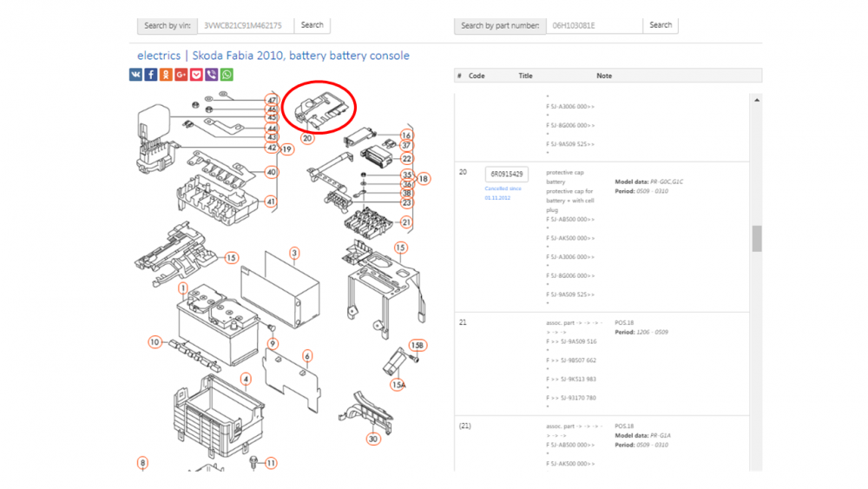
Task: Focus the Search by VIN input field
Action: [x=246, y=25]
